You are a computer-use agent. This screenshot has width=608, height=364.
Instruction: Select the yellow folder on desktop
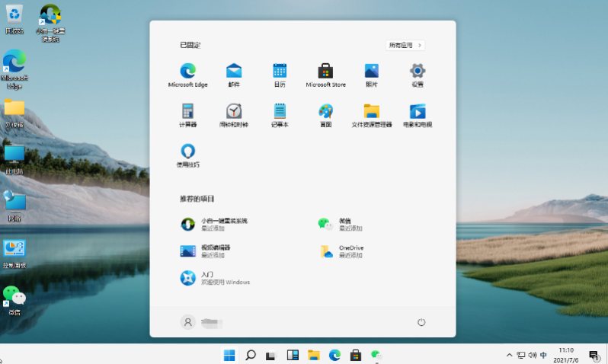(14, 113)
